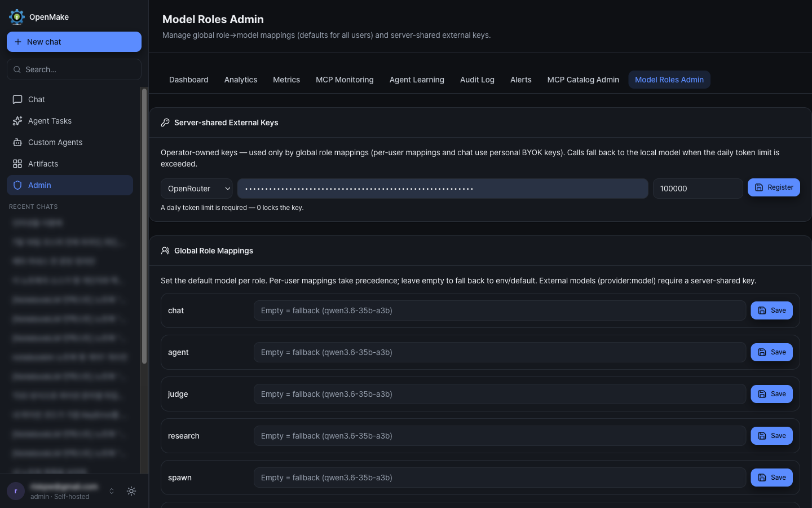
Task: Focus the sidebar Search field
Action: click(x=74, y=69)
